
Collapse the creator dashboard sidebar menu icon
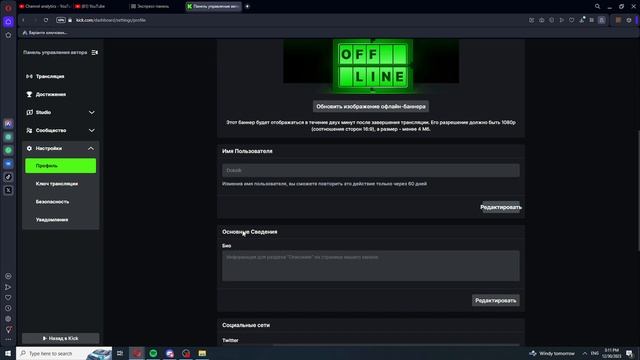[95, 52]
